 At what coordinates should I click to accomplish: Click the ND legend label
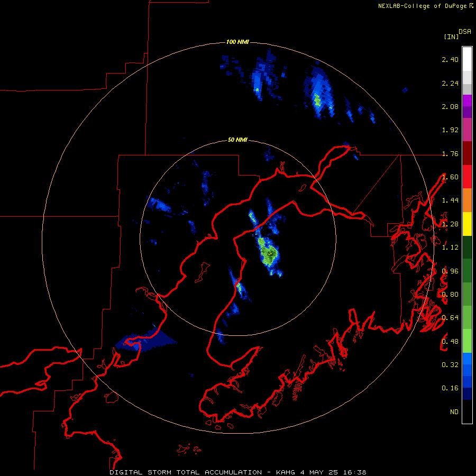coord(454,411)
